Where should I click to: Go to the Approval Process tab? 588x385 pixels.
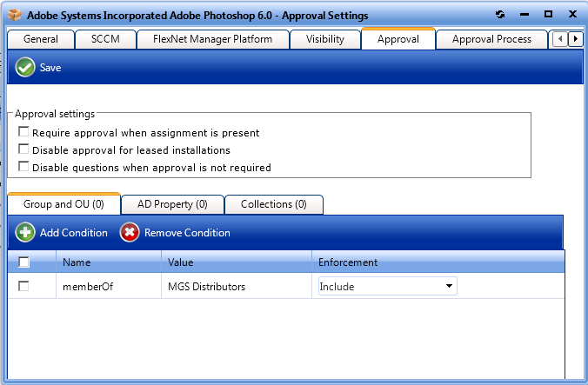coord(491,39)
